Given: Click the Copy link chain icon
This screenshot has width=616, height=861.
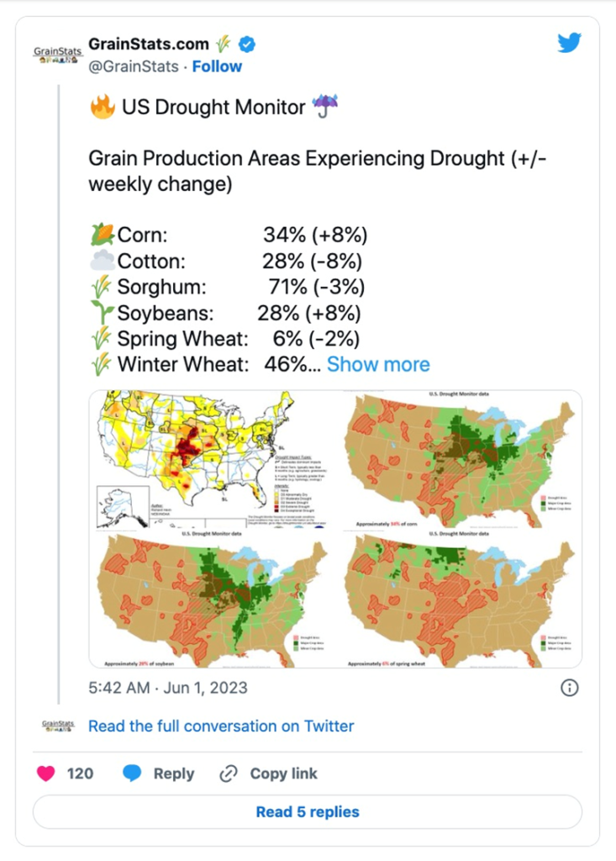Looking at the screenshot, I should pos(228,774).
